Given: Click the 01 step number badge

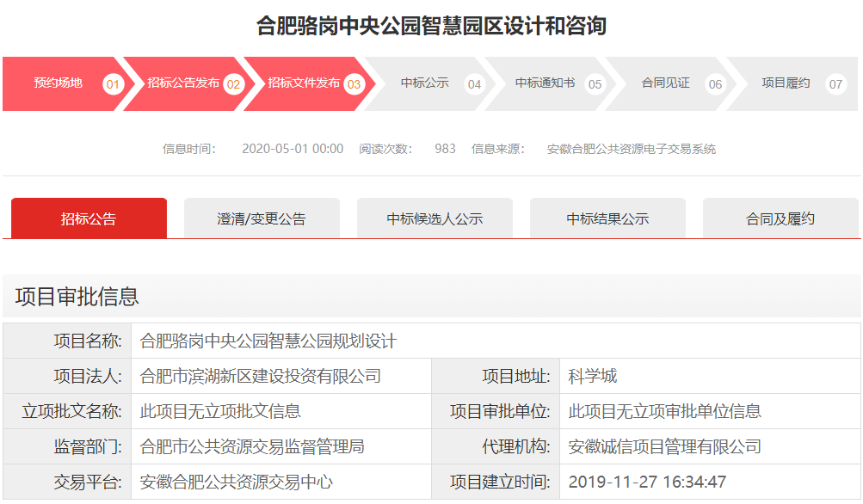Looking at the screenshot, I should tap(114, 84).
